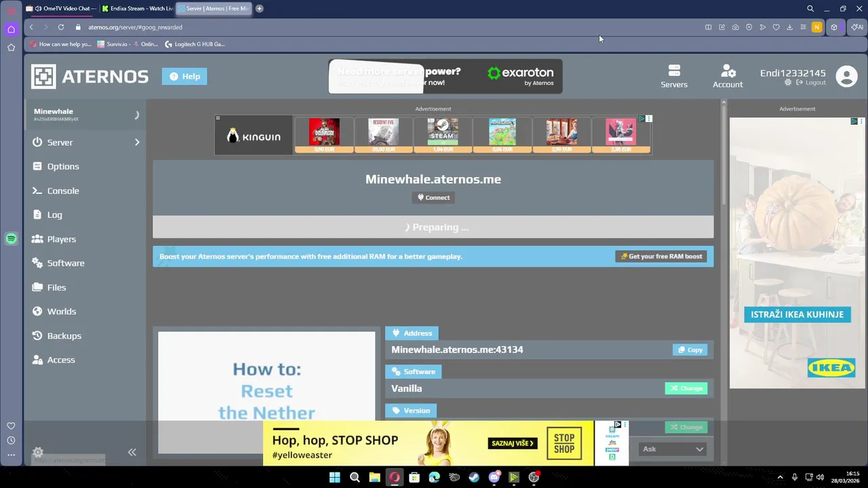Click ISTRAŽI IKEA KUHINJE ad button
Image resolution: width=868 pixels, height=488 pixels.
[x=797, y=314]
